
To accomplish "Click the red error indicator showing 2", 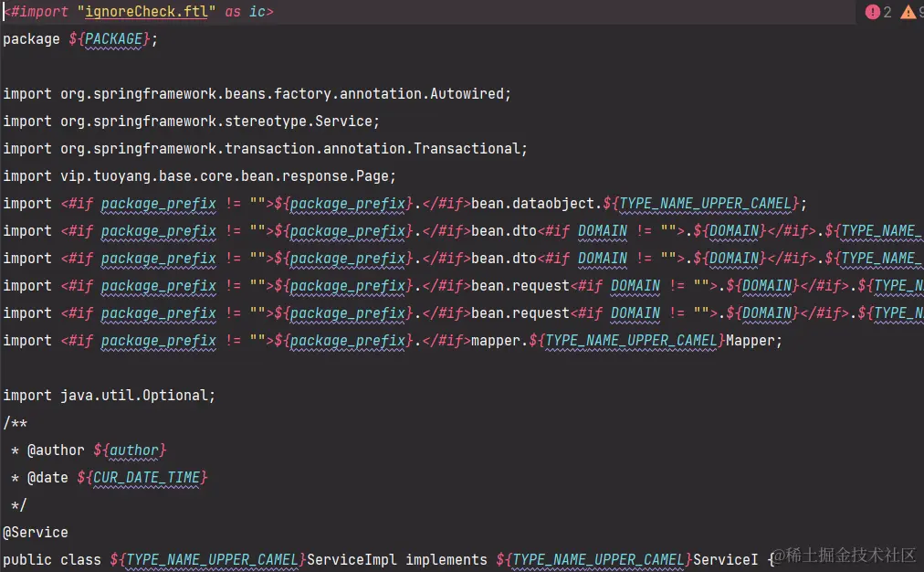I will [877, 12].
